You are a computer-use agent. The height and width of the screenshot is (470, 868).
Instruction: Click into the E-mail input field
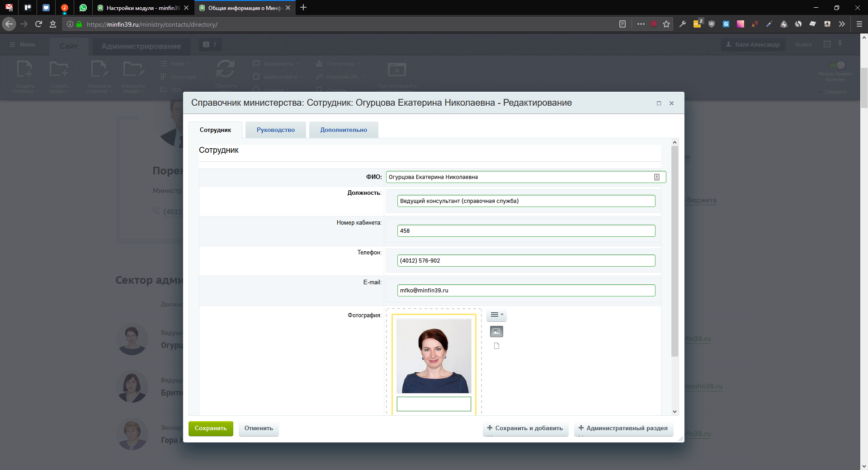coord(526,291)
